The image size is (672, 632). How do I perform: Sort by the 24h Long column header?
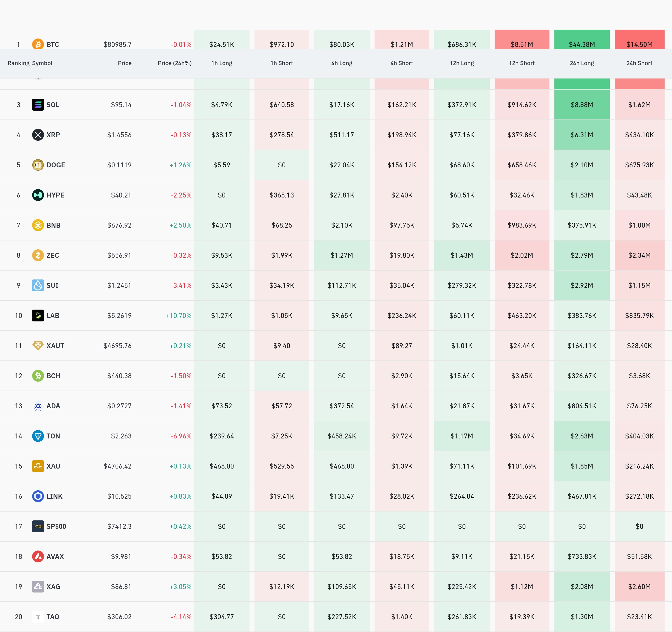[x=582, y=63]
